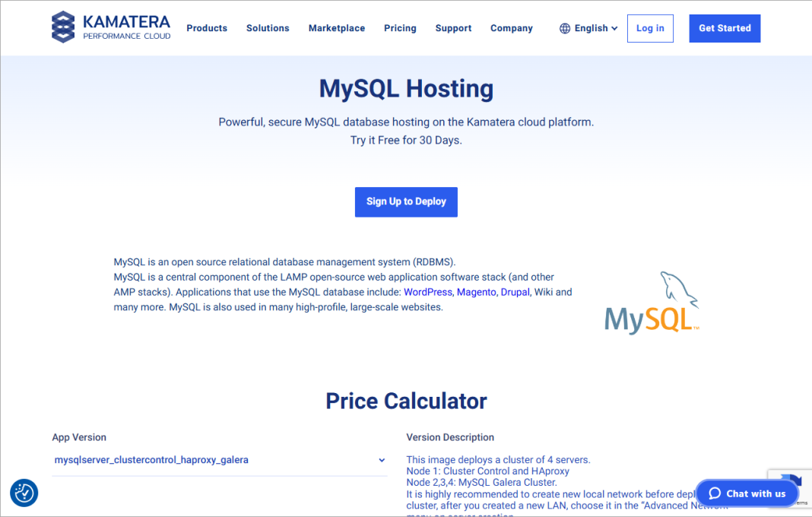Open the Marketplace menu
The image size is (812, 517).
coord(337,28)
